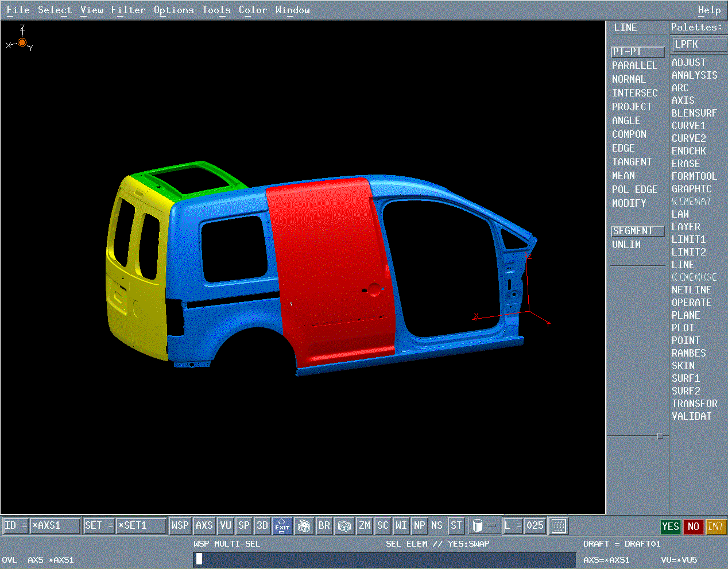Click the ZM zoom toolbar button

[x=365, y=525]
